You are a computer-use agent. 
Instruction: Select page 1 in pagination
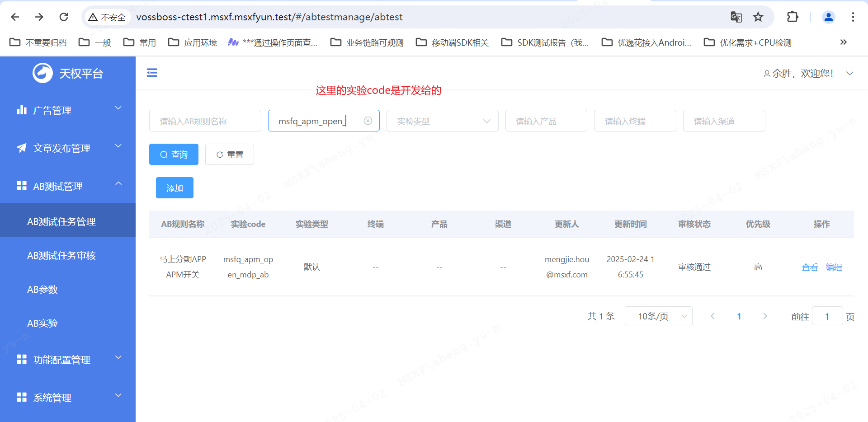tap(739, 316)
